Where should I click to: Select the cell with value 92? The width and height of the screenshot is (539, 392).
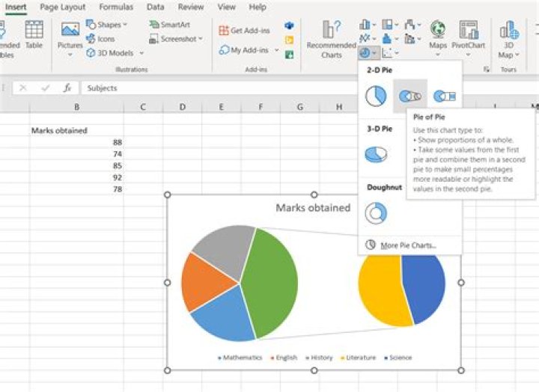pos(76,177)
